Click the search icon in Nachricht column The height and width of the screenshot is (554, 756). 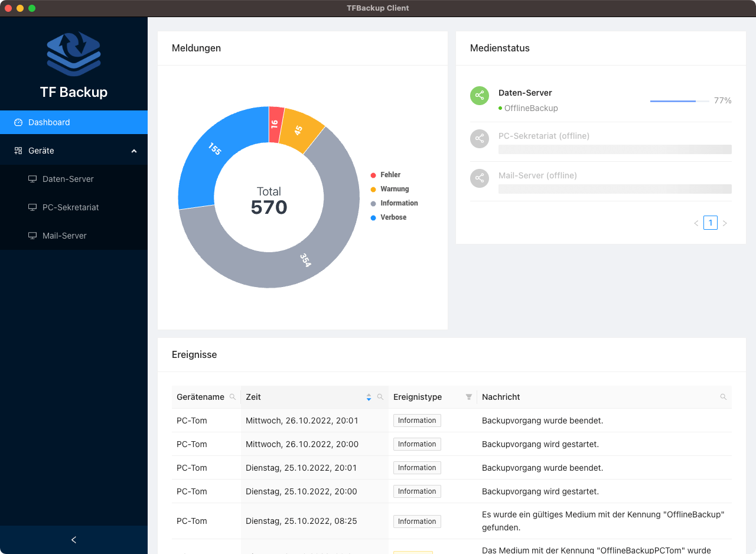(x=724, y=397)
